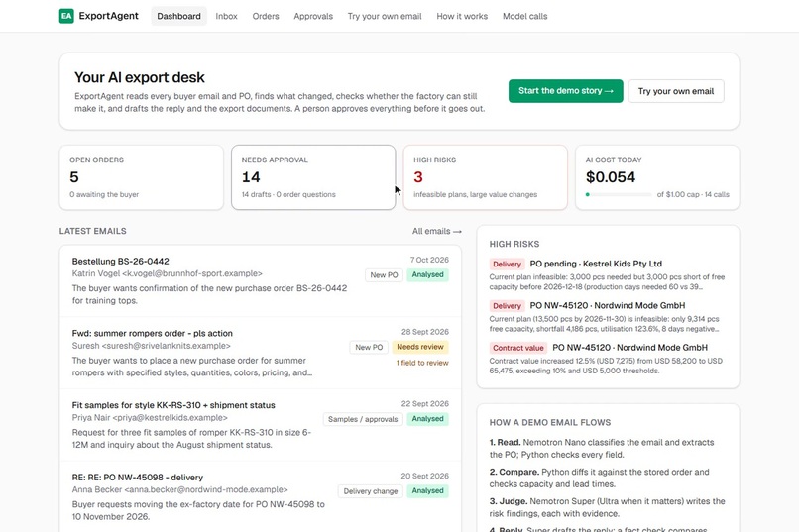Click the Delivery change tag
Screen dimensions: 799x532
(371, 491)
